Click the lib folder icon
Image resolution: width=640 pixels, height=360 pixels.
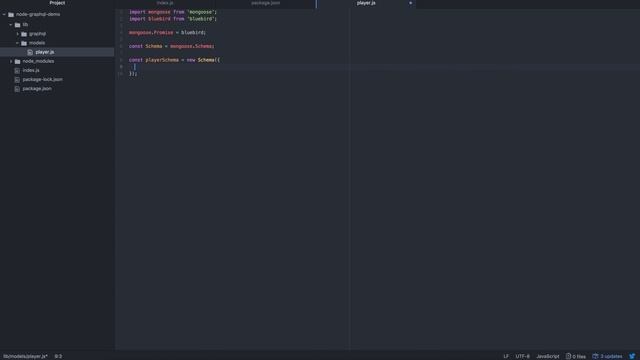(18, 25)
